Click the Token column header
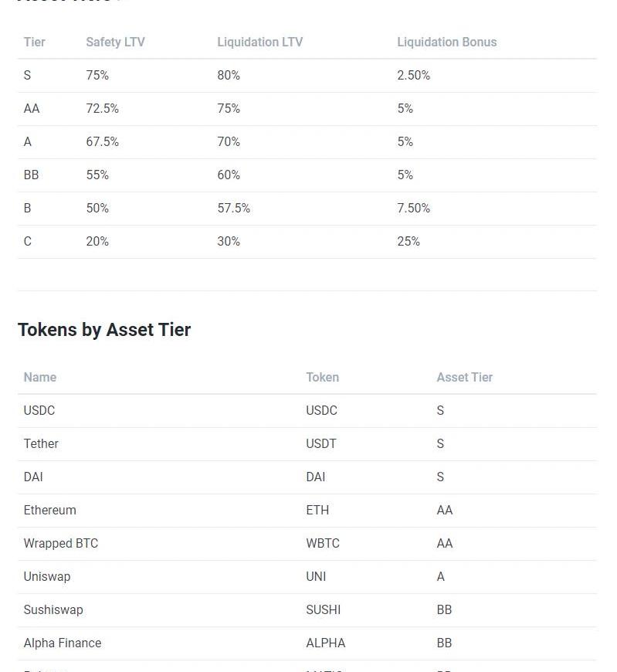617x672 pixels. tap(322, 378)
